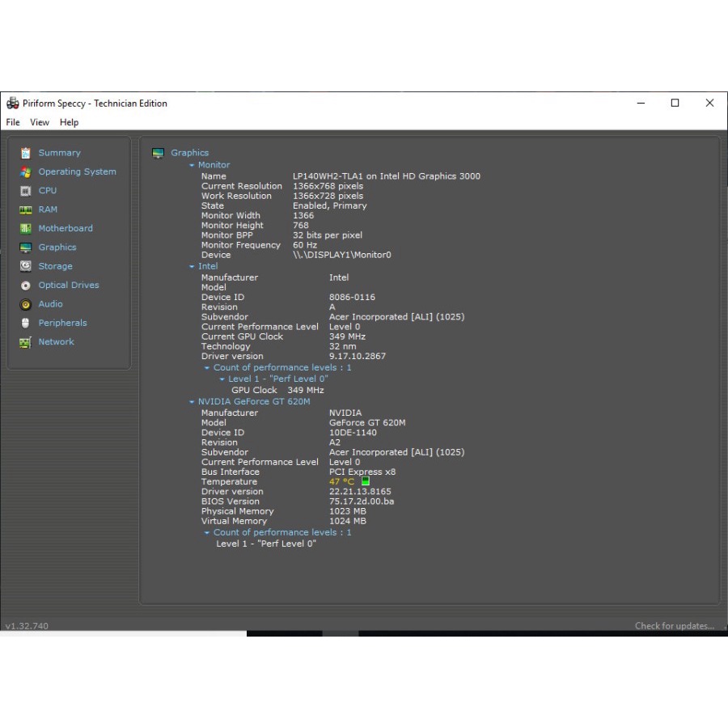Collapse the Intel graphics section
The width and height of the screenshot is (728, 728).
click(193, 266)
